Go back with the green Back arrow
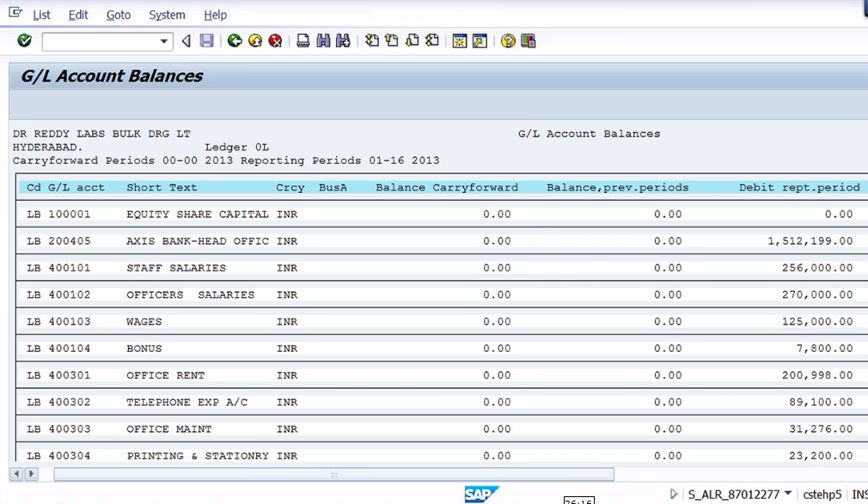Image resolution: width=868 pixels, height=504 pixels. point(235,41)
